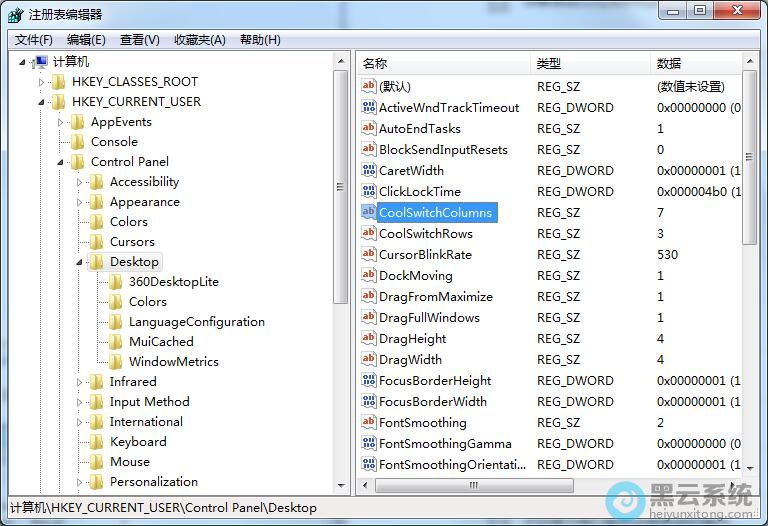
Task: Select the DragHeight value name
Action: (412, 339)
